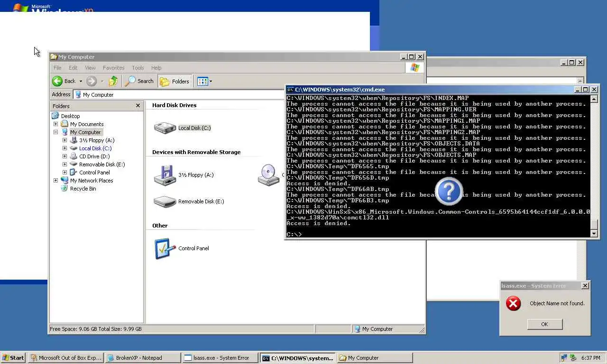Collapse My Computer tree node
This screenshot has height=364, width=607.
click(x=55, y=132)
